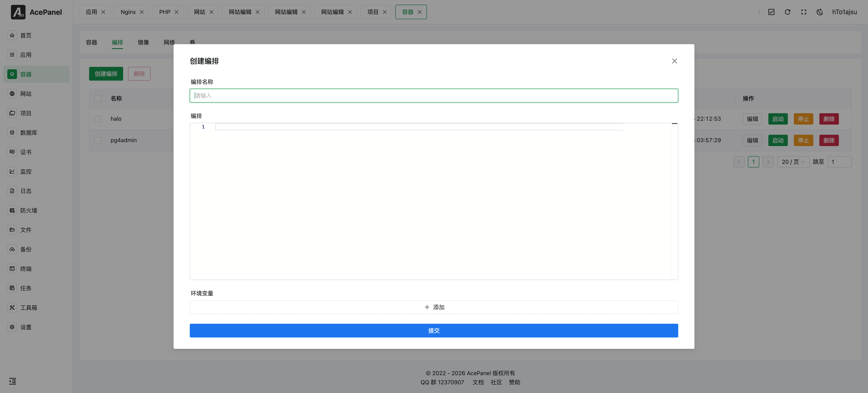Toggle the select-all header checkbox
Screen dimensions: 868x393
tap(97, 98)
